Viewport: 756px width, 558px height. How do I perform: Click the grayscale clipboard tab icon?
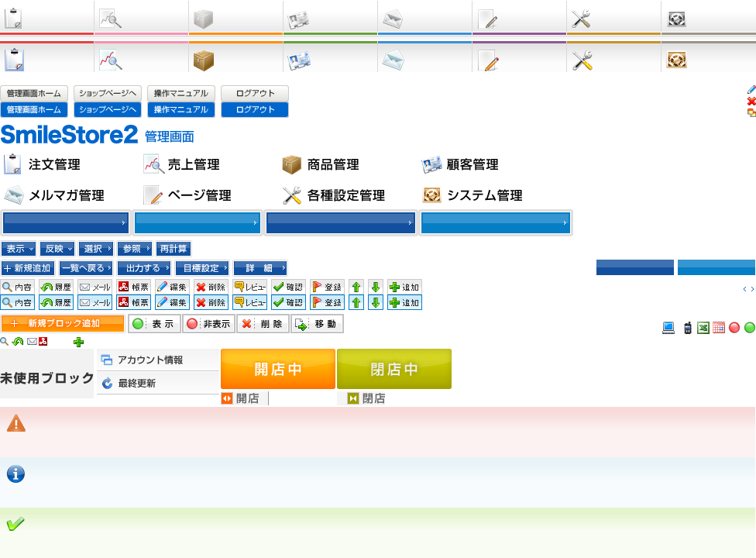13,19
